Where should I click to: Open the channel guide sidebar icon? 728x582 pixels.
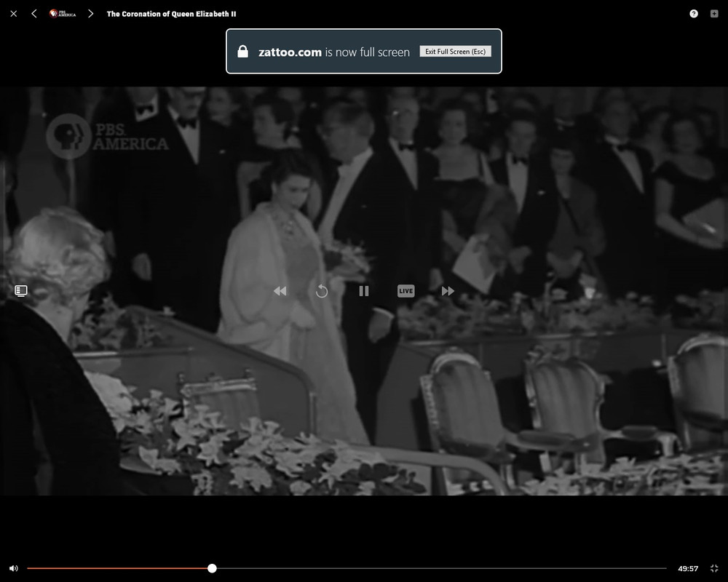tap(21, 291)
